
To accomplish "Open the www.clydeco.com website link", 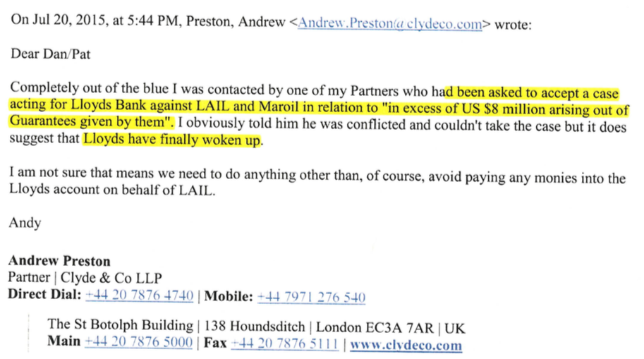I will [406, 345].
